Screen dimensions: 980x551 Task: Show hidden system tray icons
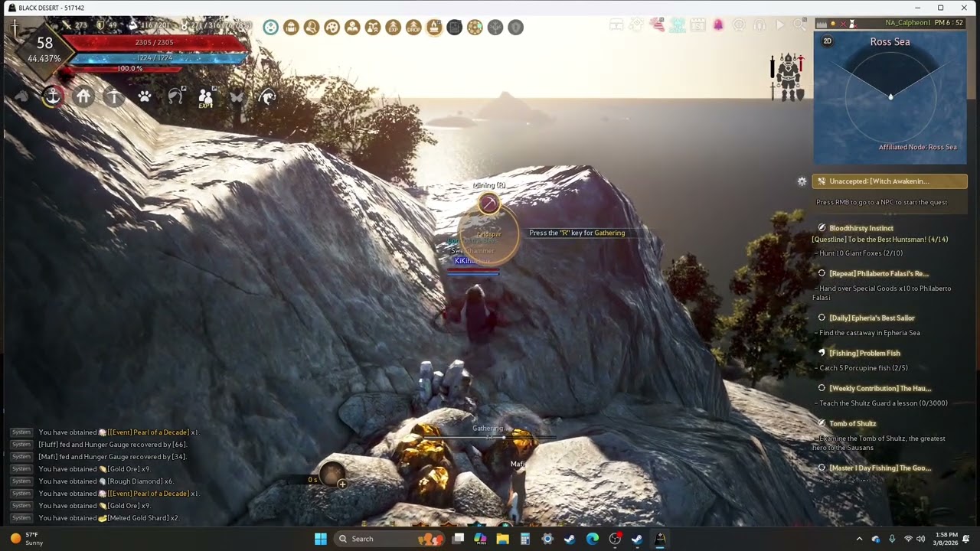pos(859,539)
